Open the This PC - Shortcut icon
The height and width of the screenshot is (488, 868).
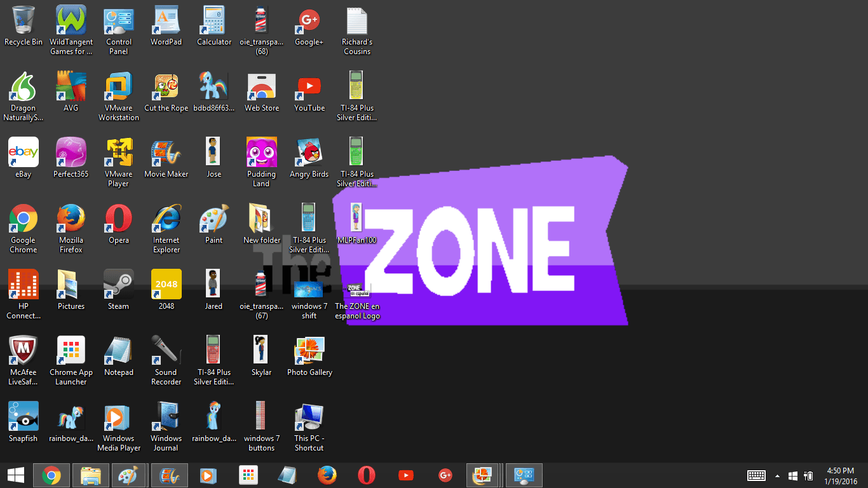[x=309, y=427]
